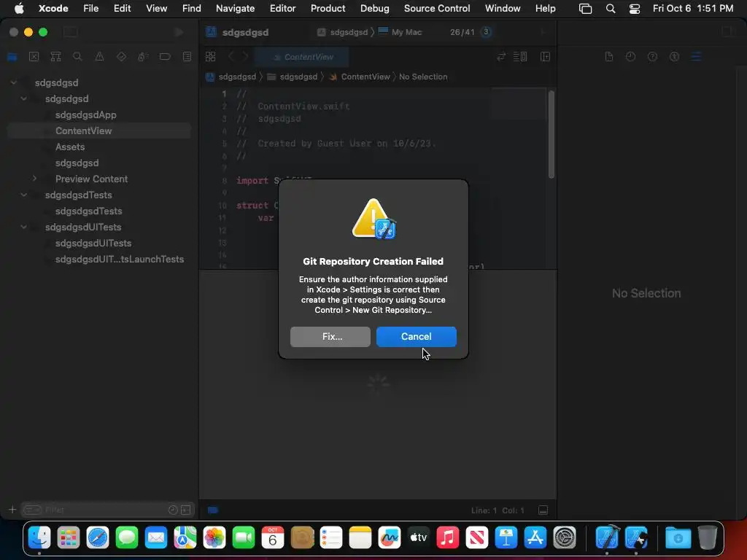Image resolution: width=747 pixels, height=560 pixels.
Task: Run the project with the play button
Action: click(x=179, y=32)
